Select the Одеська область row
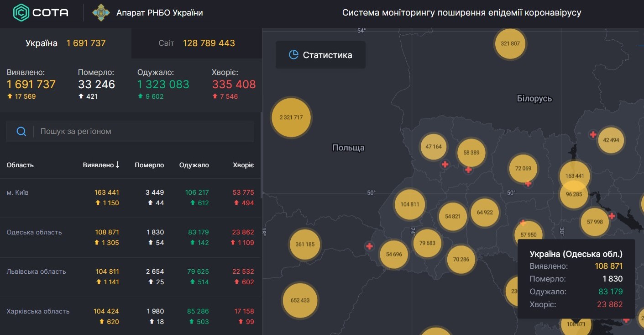Image resolution: width=644 pixels, height=335 pixels. (x=130, y=237)
